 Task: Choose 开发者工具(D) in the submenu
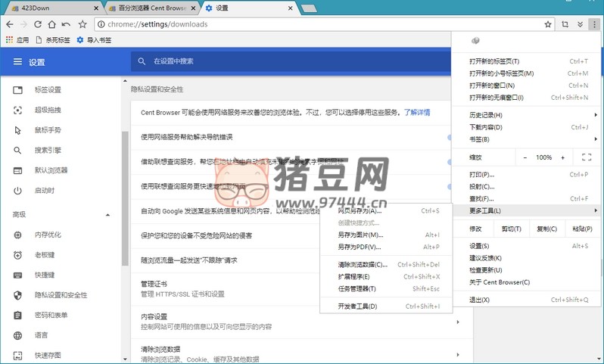coord(358,306)
